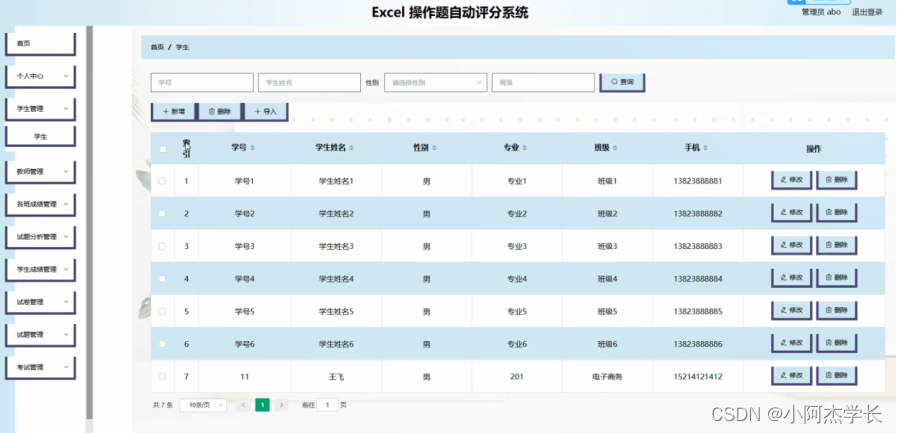
Task: Expand the 试题分析管理 sidebar menu
Action: 40,237
